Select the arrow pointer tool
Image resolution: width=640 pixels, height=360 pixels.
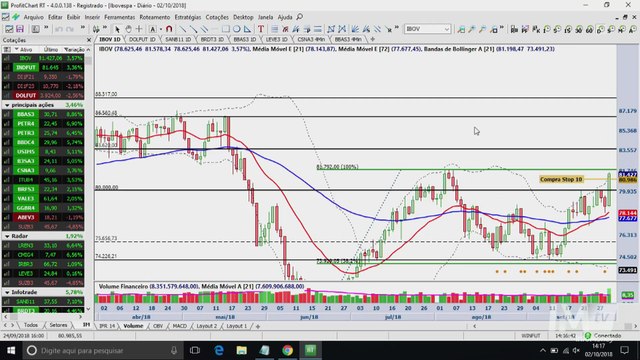pyautogui.click(x=118, y=29)
